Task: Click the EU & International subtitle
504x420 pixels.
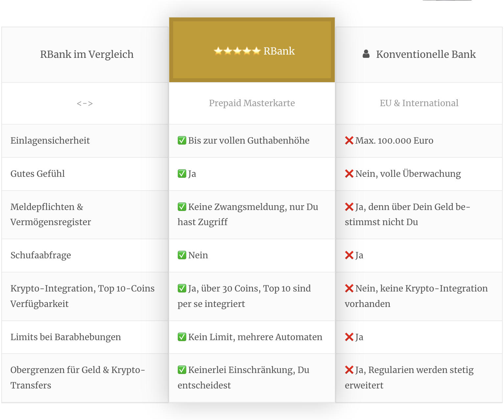Action: point(419,103)
